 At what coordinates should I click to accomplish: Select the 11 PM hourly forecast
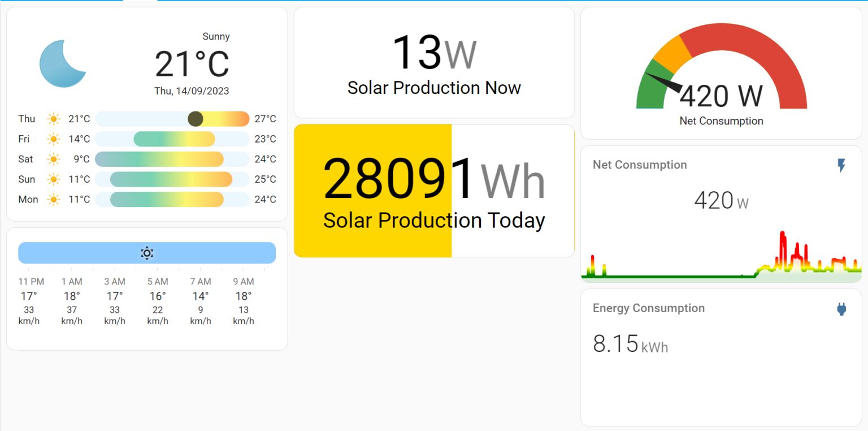[31, 301]
